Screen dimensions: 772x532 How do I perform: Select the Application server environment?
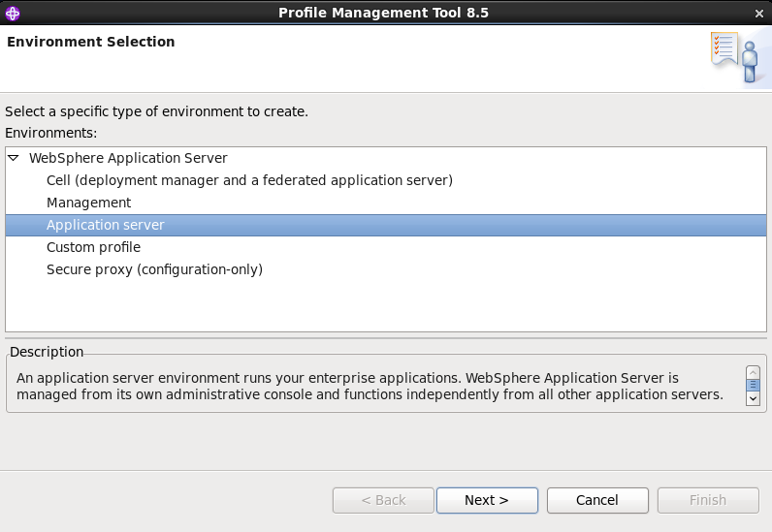point(386,225)
